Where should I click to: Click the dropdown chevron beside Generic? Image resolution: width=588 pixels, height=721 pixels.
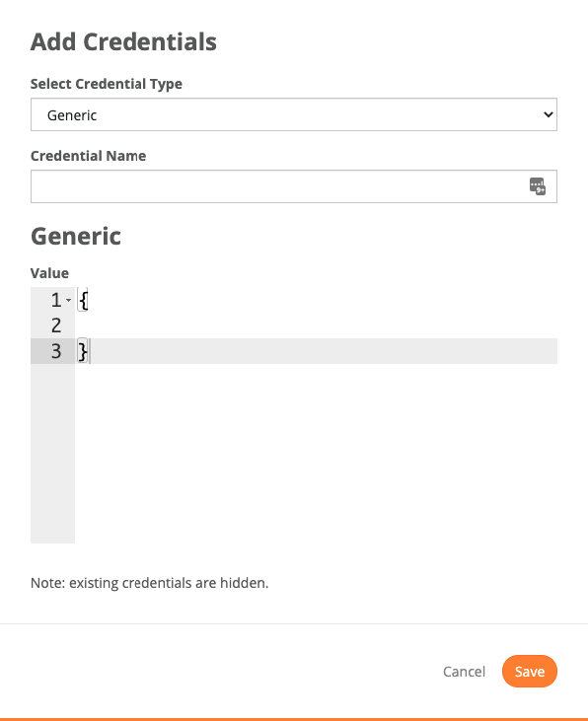(x=548, y=114)
